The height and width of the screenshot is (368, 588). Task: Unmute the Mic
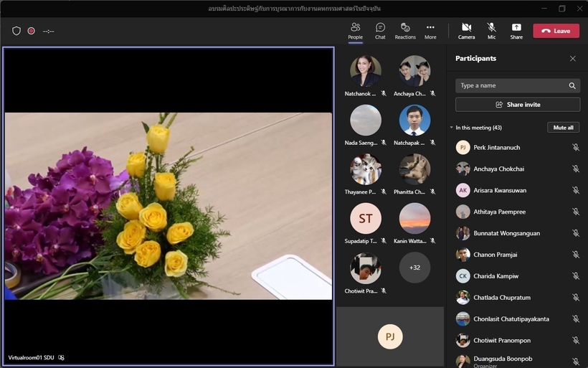point(491,31)
